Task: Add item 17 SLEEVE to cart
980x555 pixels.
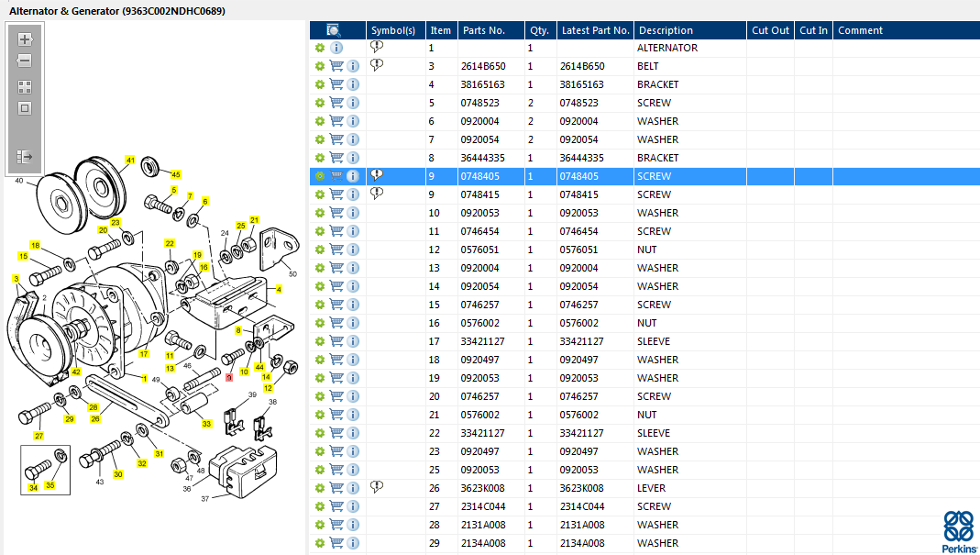Action: (x=336, y=341)
